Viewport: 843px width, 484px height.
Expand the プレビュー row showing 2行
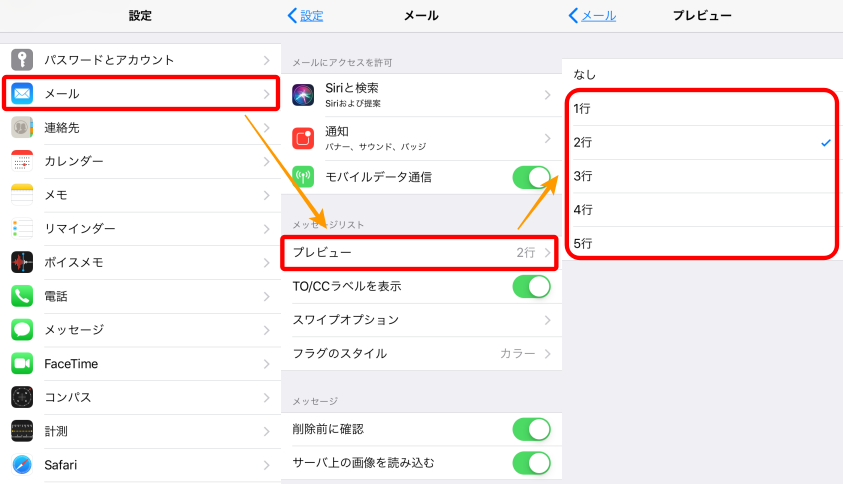[x=419, y=253]
